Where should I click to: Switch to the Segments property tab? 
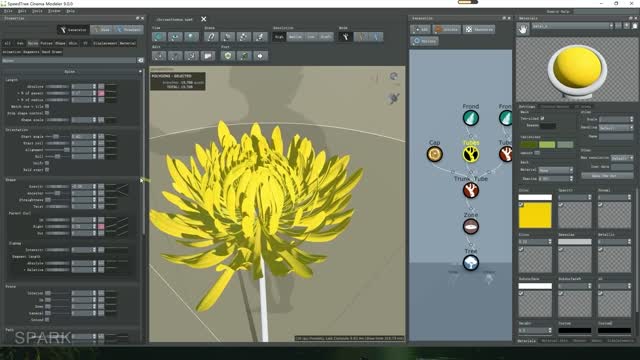pos(31,52)
